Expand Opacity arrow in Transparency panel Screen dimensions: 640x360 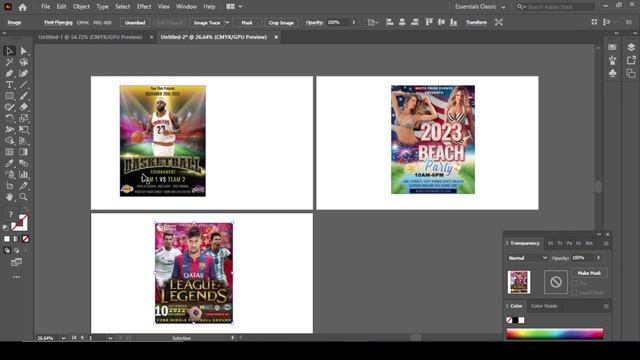pyautogui.click(x=598, y=258)
